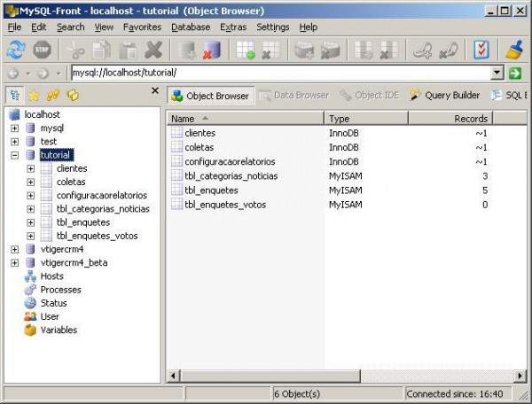532x404 pixels.
Task: Sort by the Name column header
Action: [x=246, y=119]
